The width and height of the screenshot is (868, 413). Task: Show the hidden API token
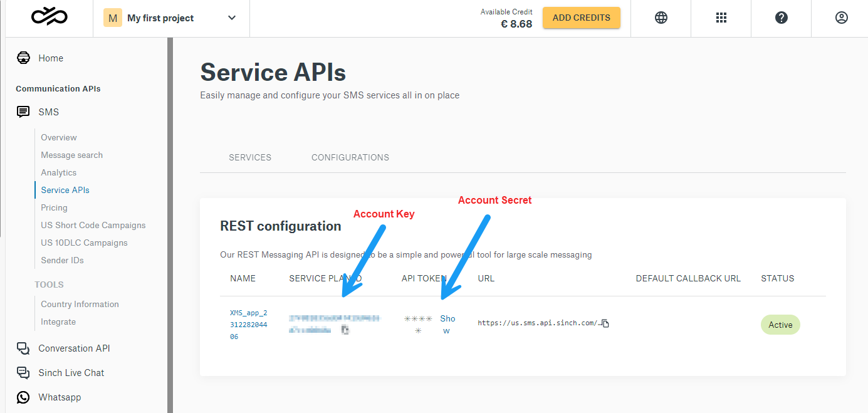coord(447,324)
